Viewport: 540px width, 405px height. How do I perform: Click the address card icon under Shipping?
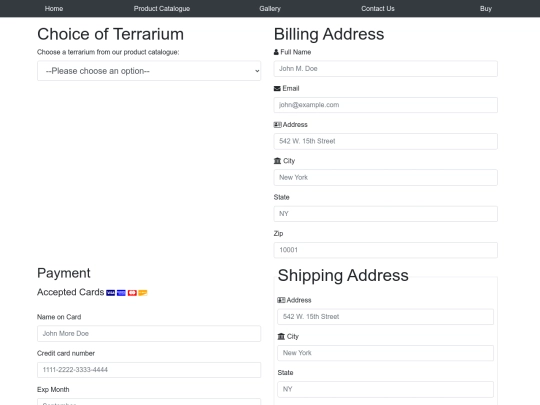(x=281, y=300)
